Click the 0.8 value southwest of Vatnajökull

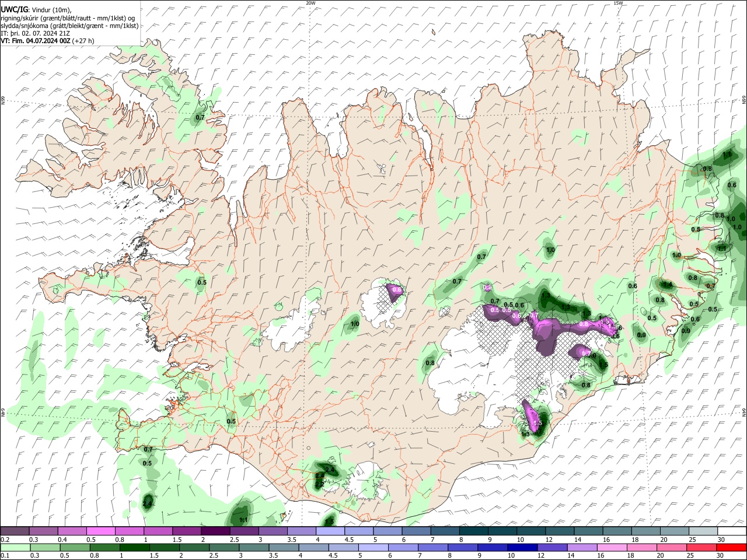coord(430,363)
